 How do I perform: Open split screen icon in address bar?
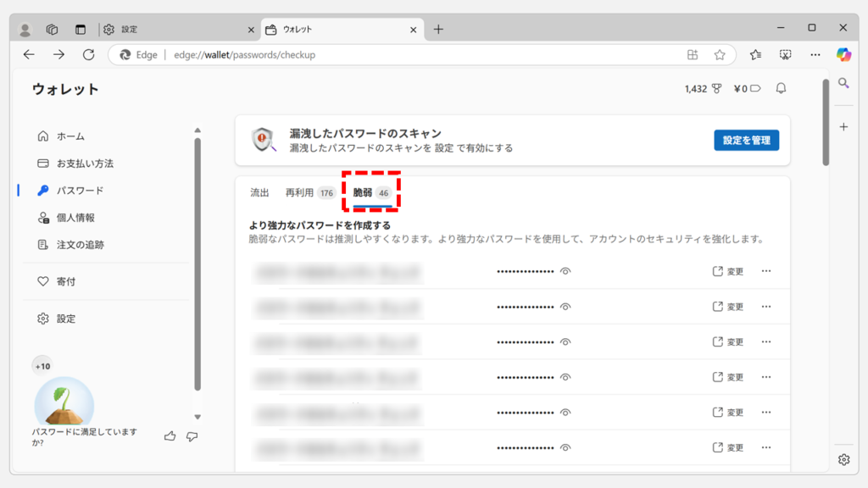coord(693,55)
